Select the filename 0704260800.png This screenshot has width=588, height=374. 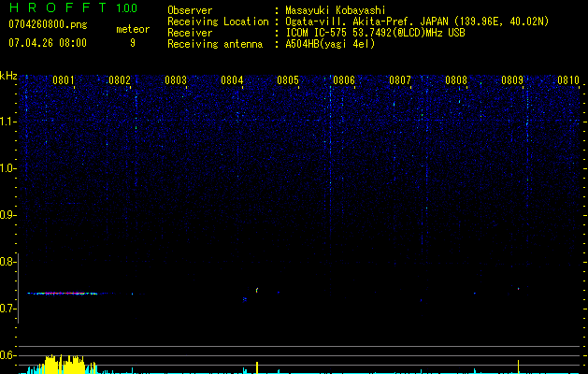pos(48,25)
